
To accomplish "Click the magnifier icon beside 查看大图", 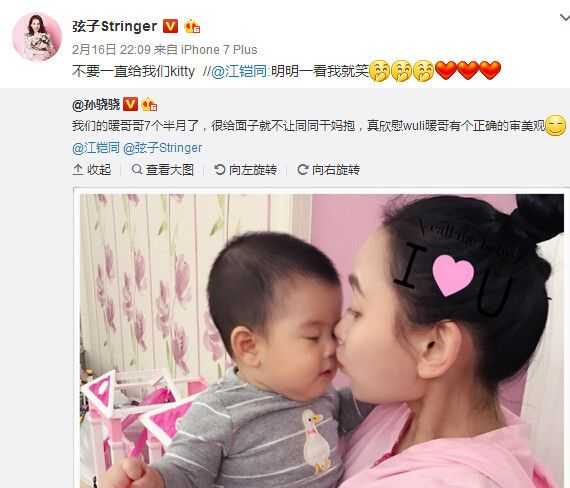I will (137, 169).
